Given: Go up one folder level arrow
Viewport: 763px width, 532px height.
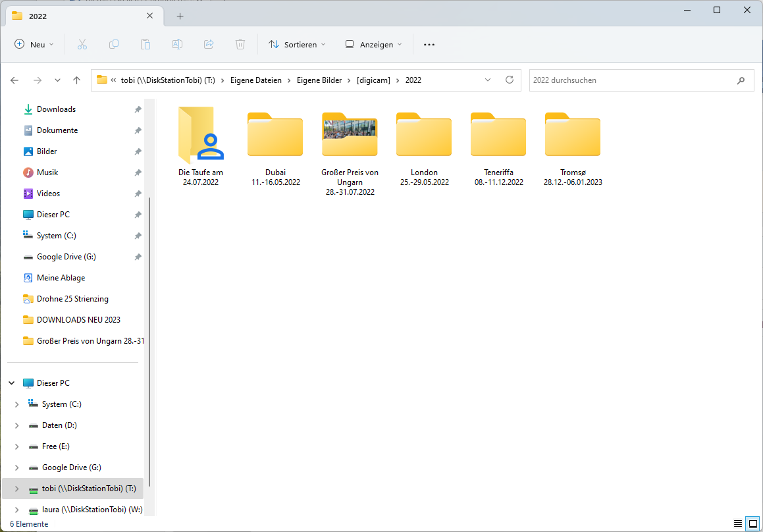Looking at the screenshot, I should tap(76, 80).
